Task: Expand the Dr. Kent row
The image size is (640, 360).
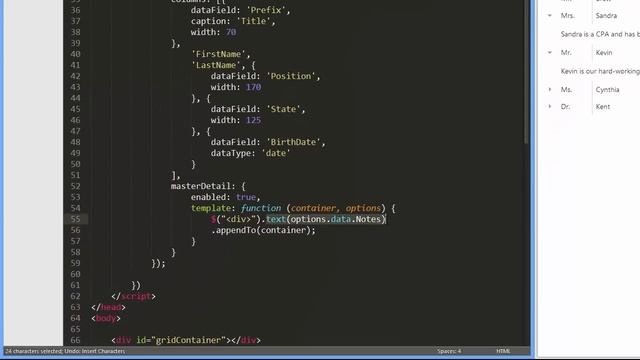Action: point(550,107)
